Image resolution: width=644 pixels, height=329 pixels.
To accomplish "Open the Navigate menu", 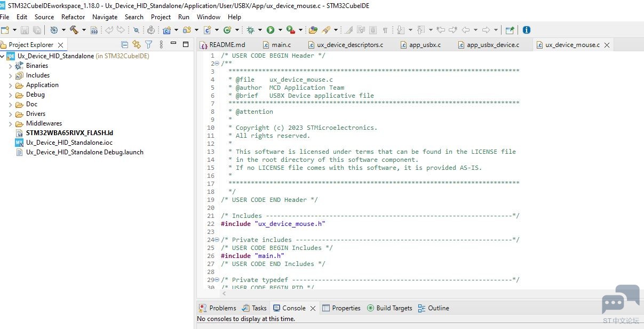I will (x=105, y=17).
